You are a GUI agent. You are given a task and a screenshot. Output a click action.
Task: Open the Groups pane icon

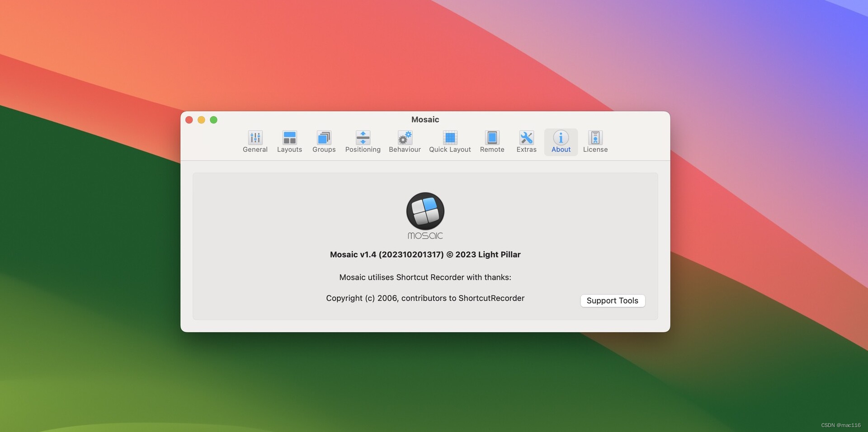[x=324, y=137]
